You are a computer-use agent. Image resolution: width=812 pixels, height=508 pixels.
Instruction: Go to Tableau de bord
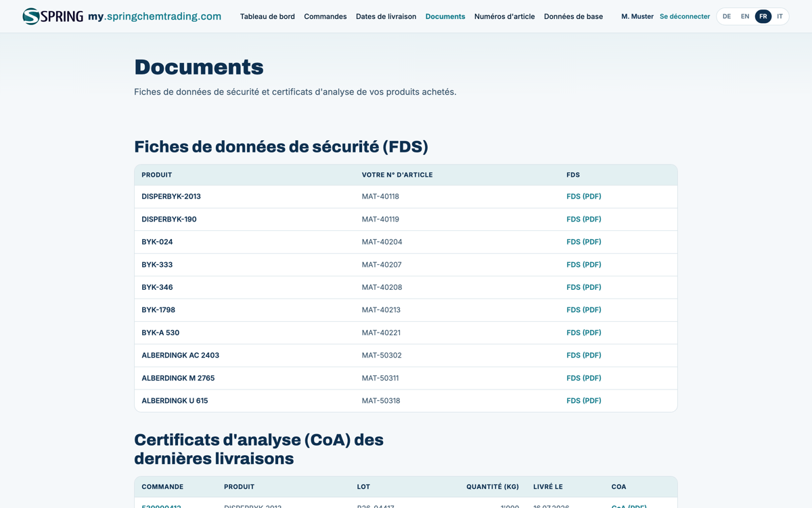(267, 16)
